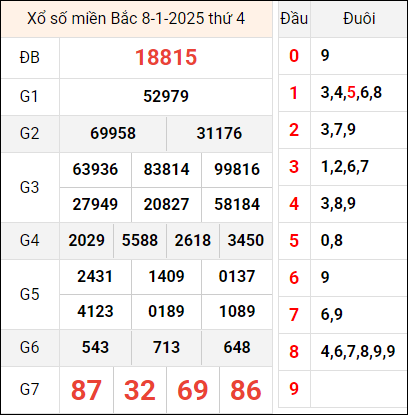Click the red G7 number 69
The height and width of the screenshot is (415, 408).
pos(193,390)
